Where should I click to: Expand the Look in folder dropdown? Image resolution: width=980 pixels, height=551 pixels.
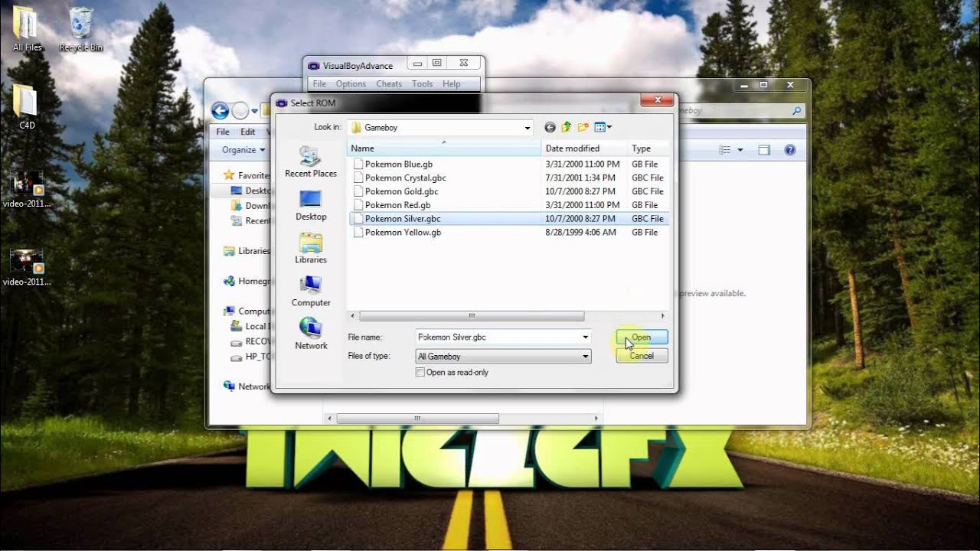528,128
